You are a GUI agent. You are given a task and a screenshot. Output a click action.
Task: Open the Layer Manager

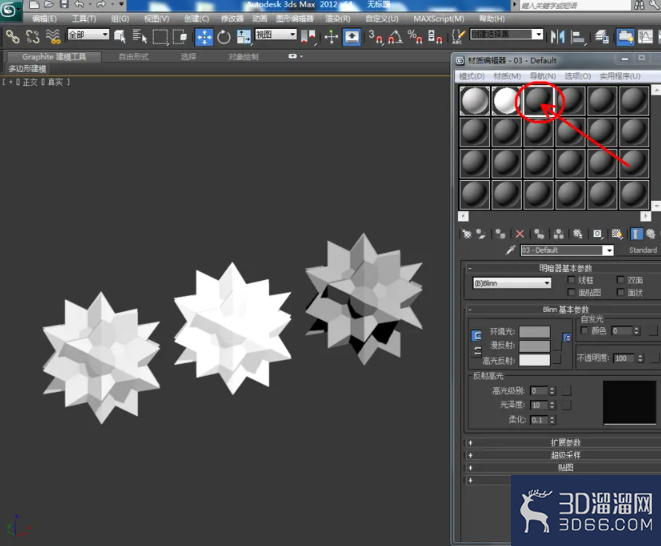pos(602,37)
